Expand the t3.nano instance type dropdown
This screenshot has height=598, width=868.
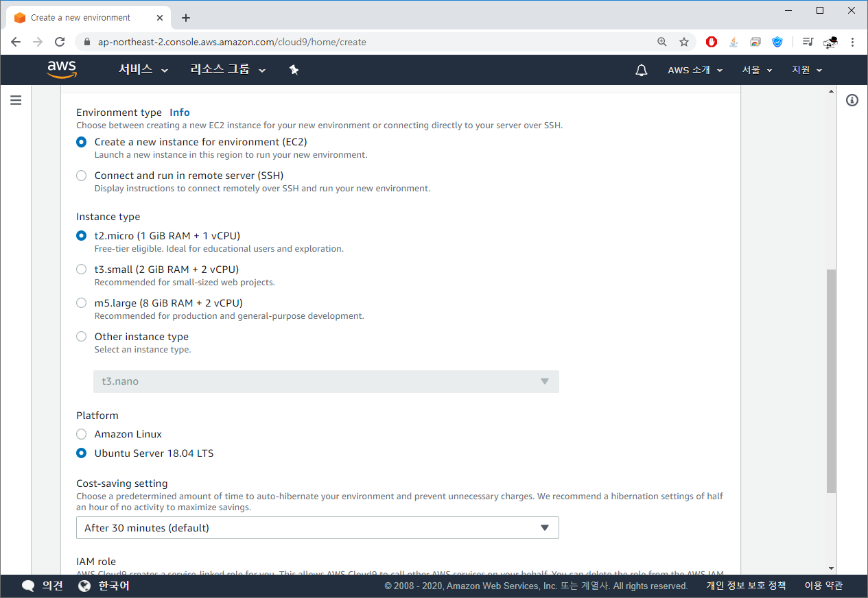coord(326,381)
